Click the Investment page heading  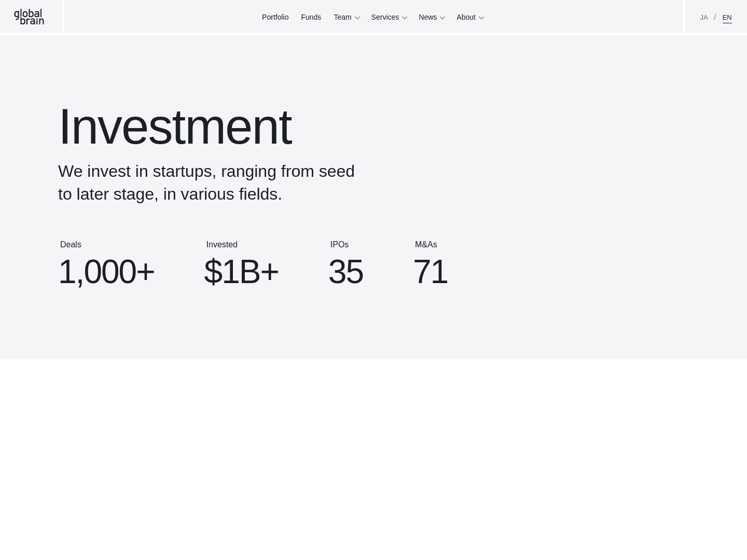(175, 127)
